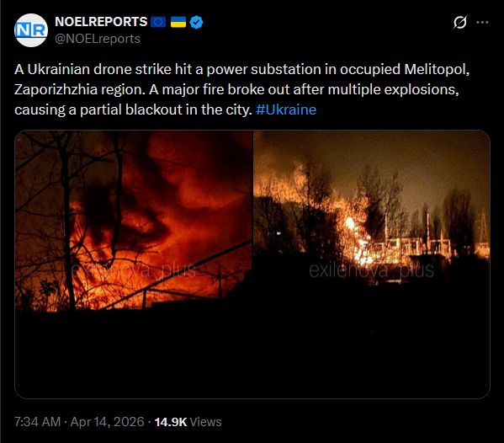Open the @NOELreports handle link

tap(98, 39)
